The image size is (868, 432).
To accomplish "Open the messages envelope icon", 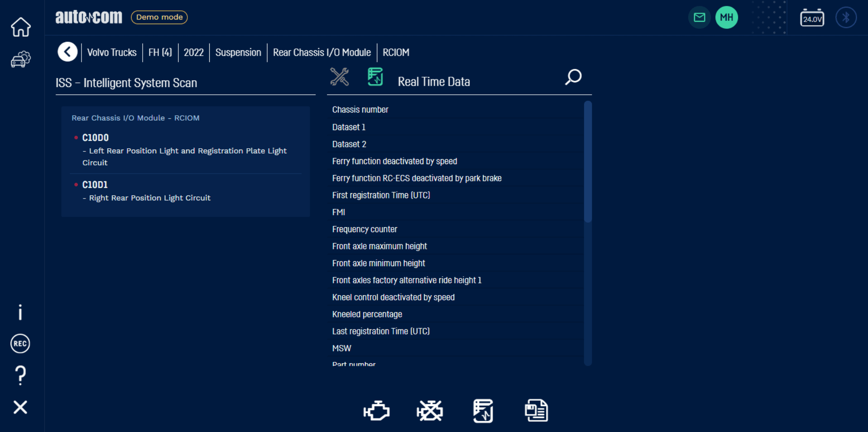I will [x=699, y=18].
